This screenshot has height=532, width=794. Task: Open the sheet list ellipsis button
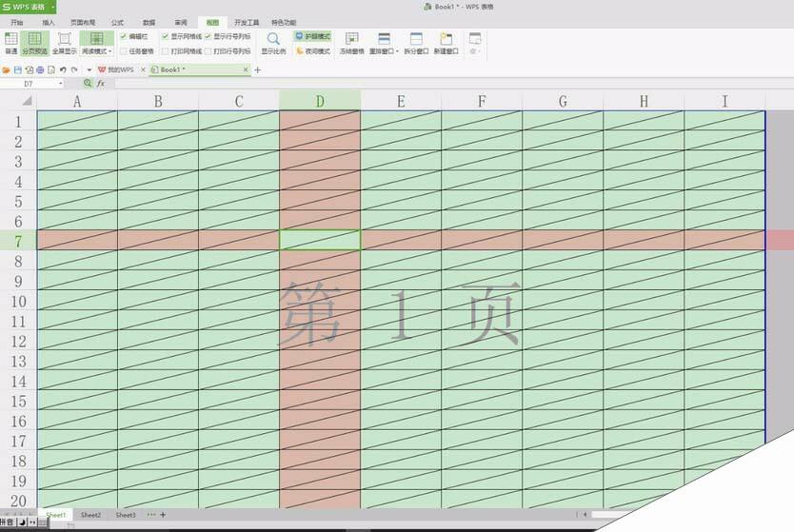pyautogui.click(x=151, y=515)
